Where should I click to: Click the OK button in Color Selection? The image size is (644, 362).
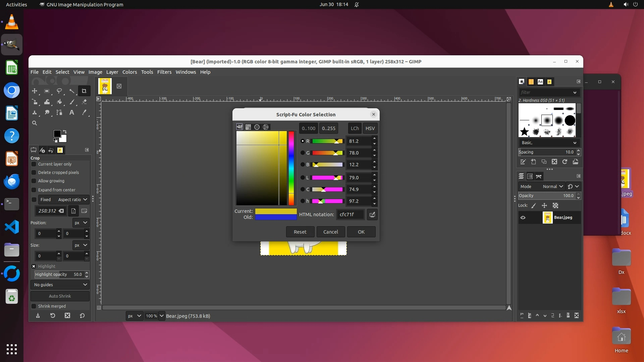[361, 232]
